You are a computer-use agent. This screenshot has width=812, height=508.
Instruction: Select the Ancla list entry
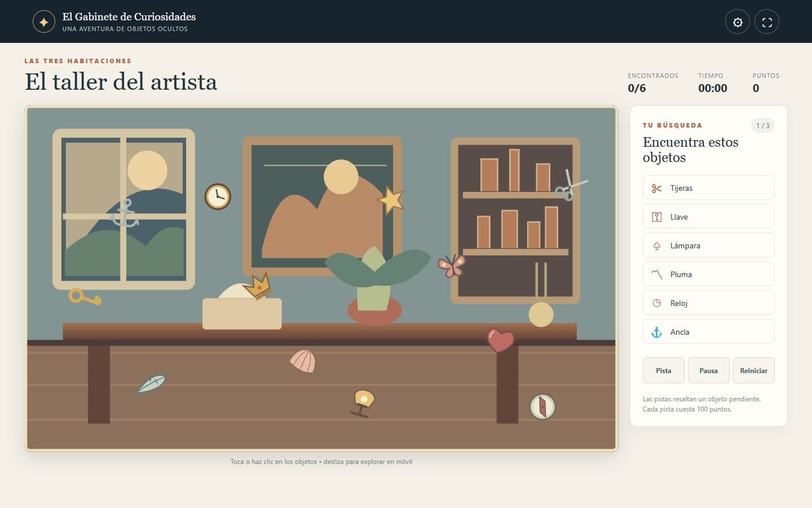[x=709, y=331]
